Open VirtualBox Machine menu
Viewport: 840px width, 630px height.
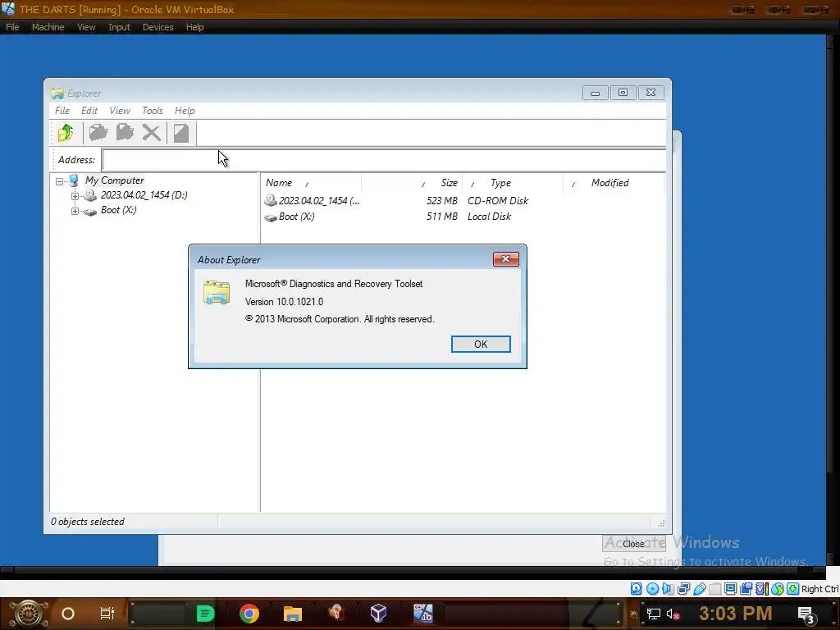pos(48,27)
